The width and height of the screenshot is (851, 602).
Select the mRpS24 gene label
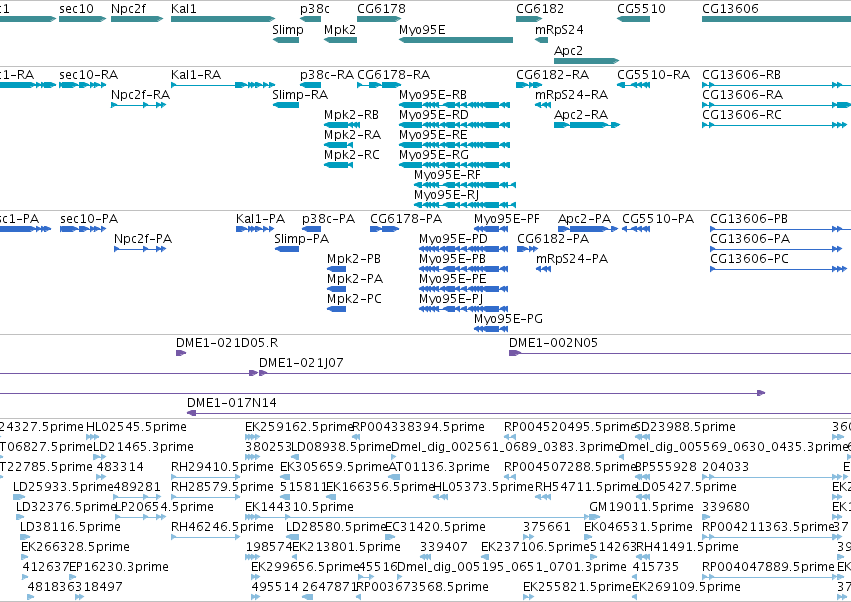click(559, 29)
